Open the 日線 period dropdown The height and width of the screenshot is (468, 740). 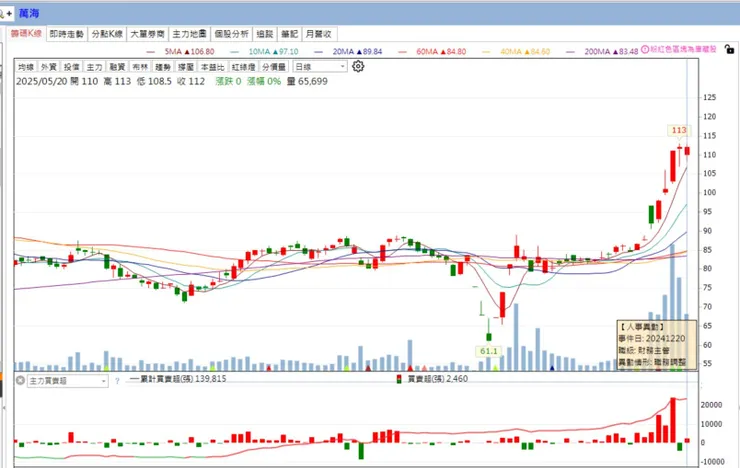320,67
